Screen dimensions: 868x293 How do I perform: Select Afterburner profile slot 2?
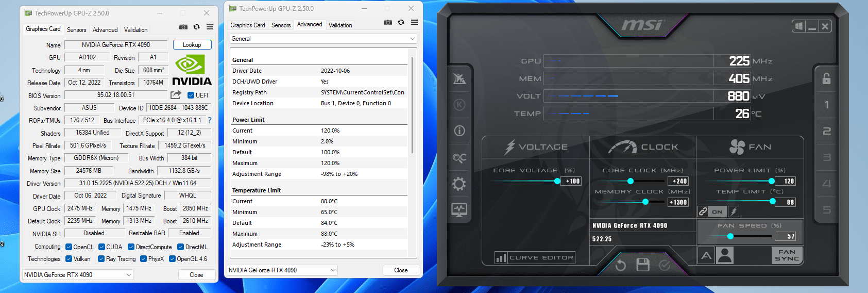point(826,131)
